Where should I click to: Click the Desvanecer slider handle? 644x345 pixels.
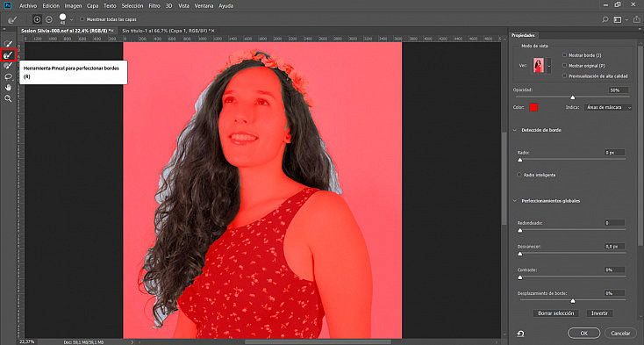pos(520,254)
